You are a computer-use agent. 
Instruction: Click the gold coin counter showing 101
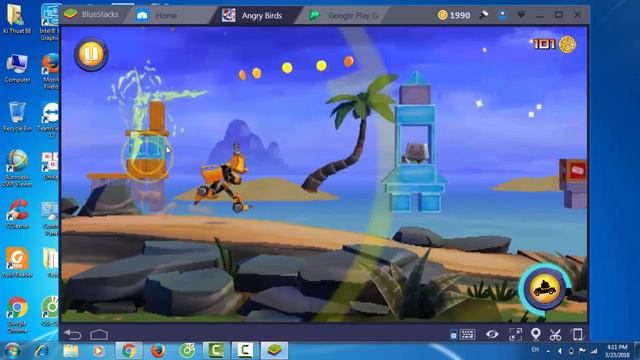[555, 44]
